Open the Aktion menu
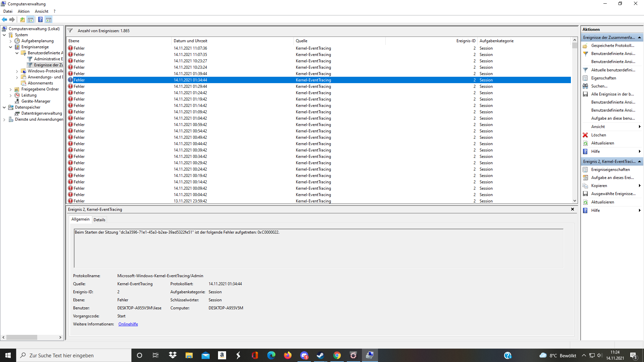 click(x=23, y=11)
